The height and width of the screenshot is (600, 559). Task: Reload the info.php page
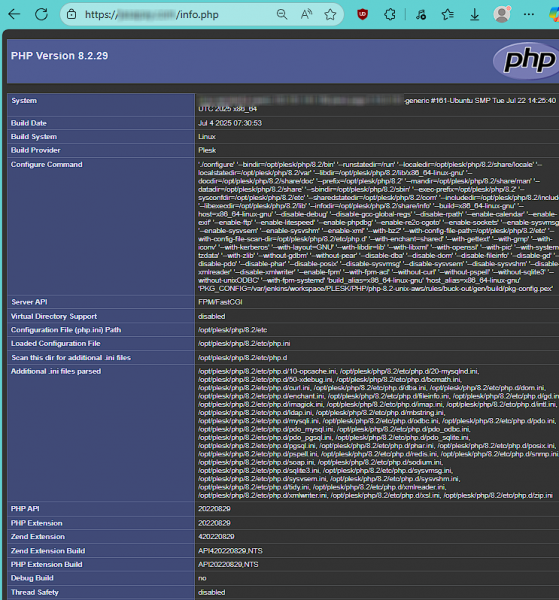(41, 15)
